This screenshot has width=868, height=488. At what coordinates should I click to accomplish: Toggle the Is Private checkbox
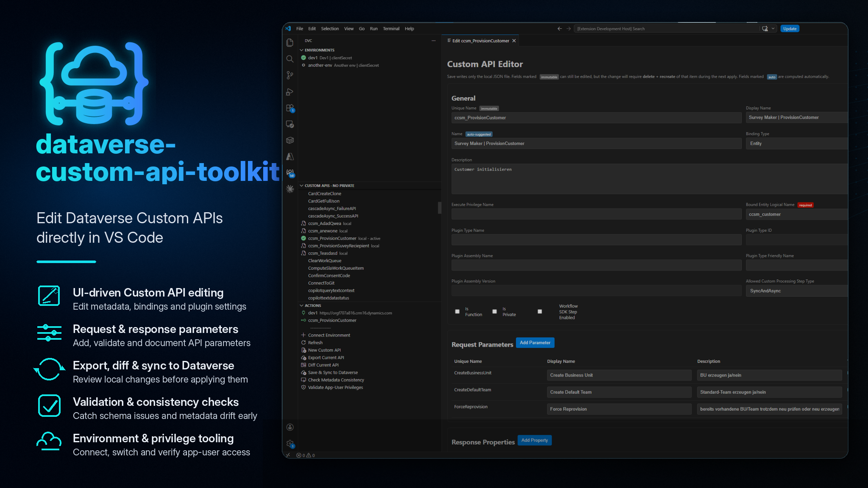[x=494, y=311]
